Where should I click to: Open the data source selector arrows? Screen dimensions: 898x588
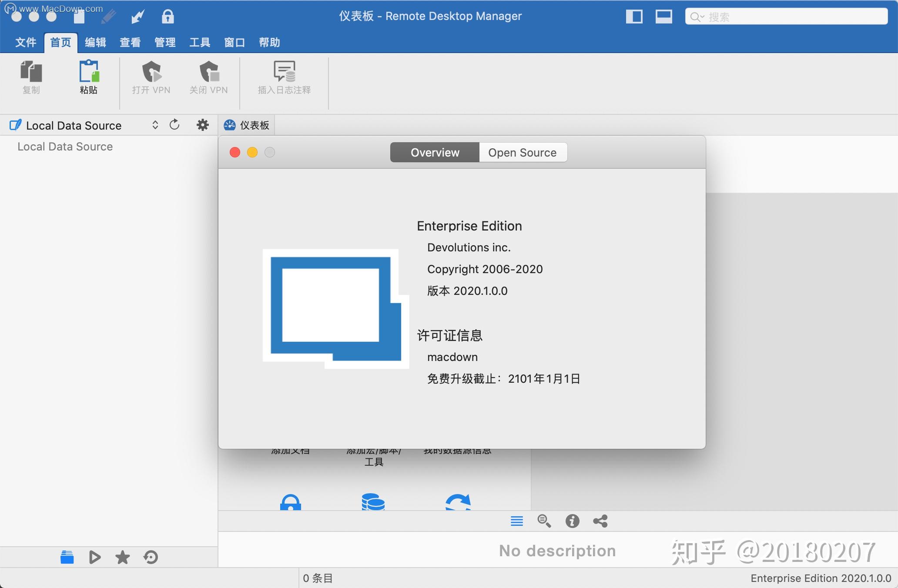tap(155, 125)
